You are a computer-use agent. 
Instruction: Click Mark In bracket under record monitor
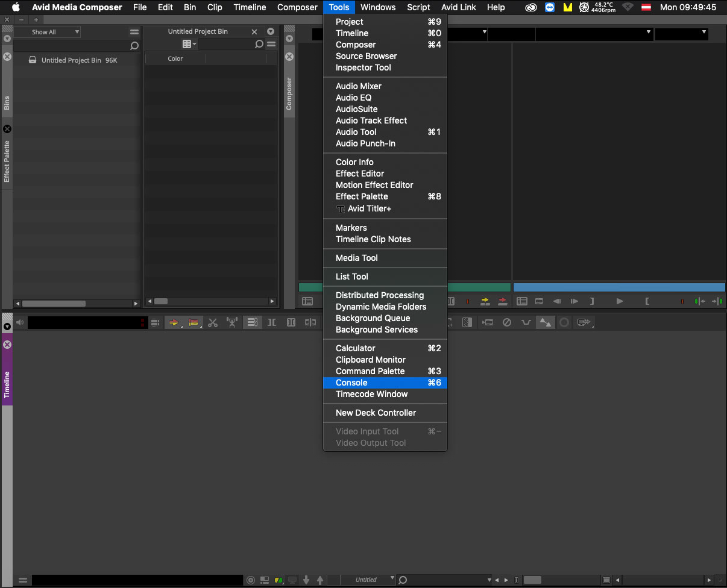click(x=647, y=301)
